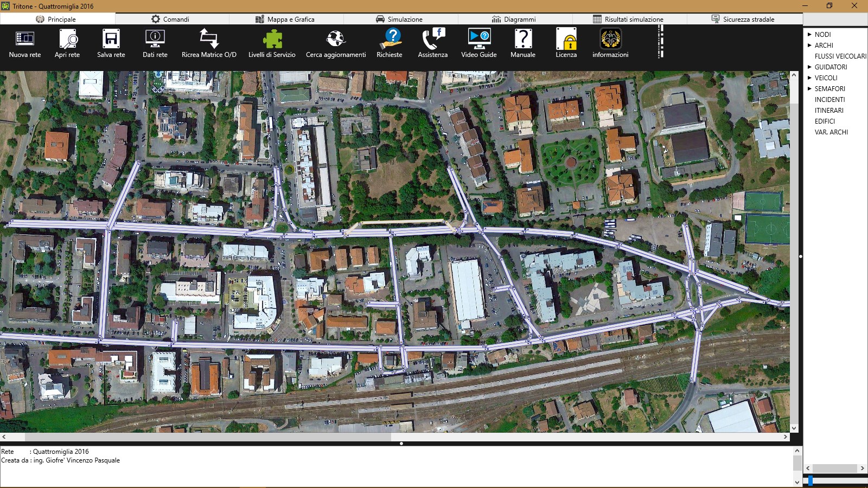Expand the ARCHI tree node
This screenshot has height=488, width=868.
(809, 45)
